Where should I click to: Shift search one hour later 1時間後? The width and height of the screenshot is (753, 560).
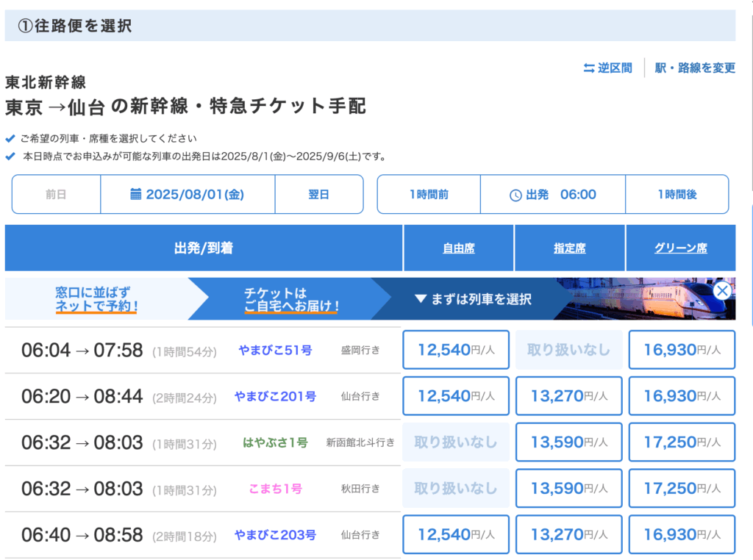677,195
